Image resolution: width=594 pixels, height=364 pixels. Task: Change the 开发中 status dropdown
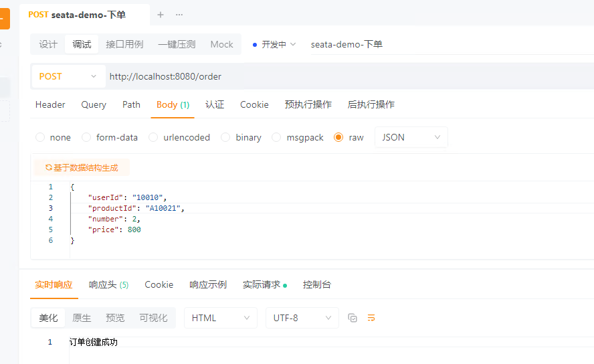pyautogui.click(x=274, y=44)
